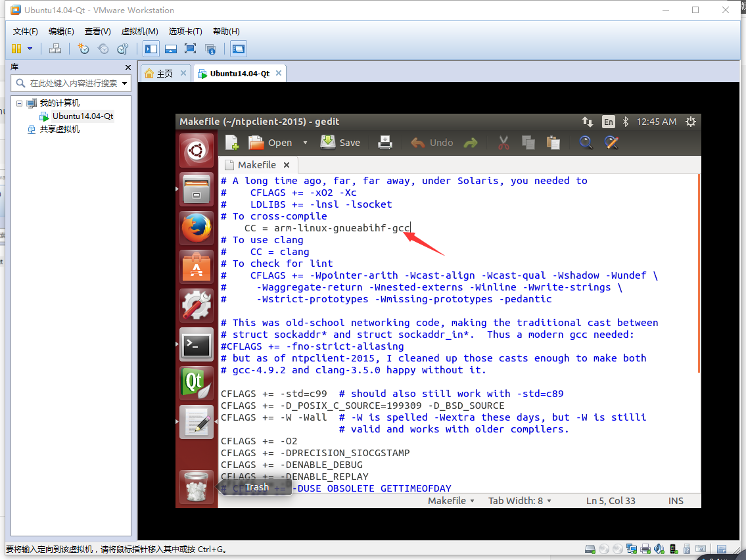The height and width of the screenshot is (560, 746).
Task: Cut the selection in gedit
Action: click(x=503, y=143)
